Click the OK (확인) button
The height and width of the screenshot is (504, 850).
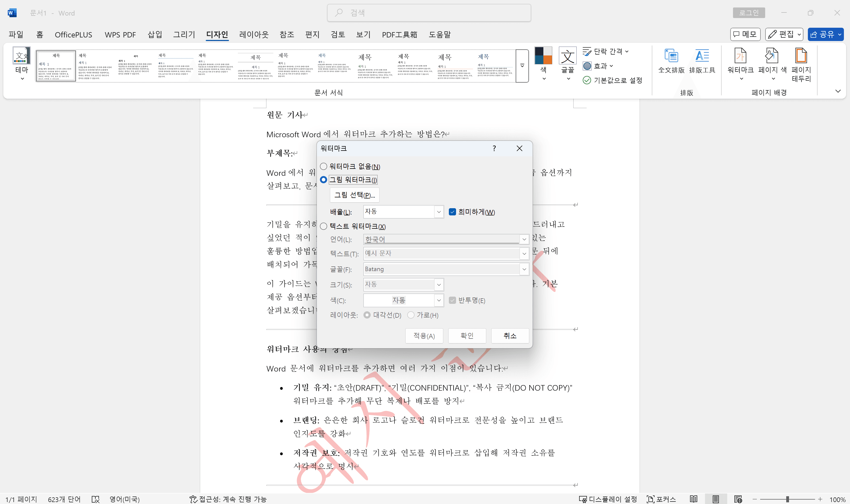click(467, 336)
